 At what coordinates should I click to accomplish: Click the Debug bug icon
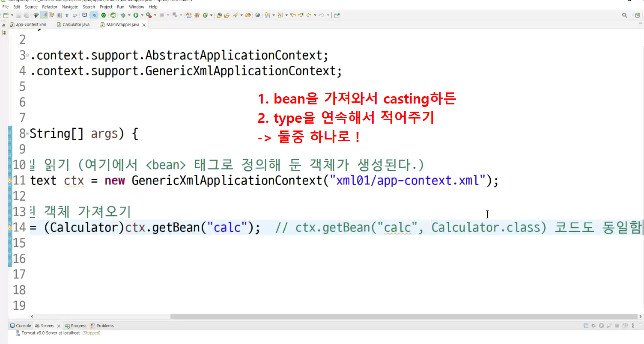pos(123,15)
